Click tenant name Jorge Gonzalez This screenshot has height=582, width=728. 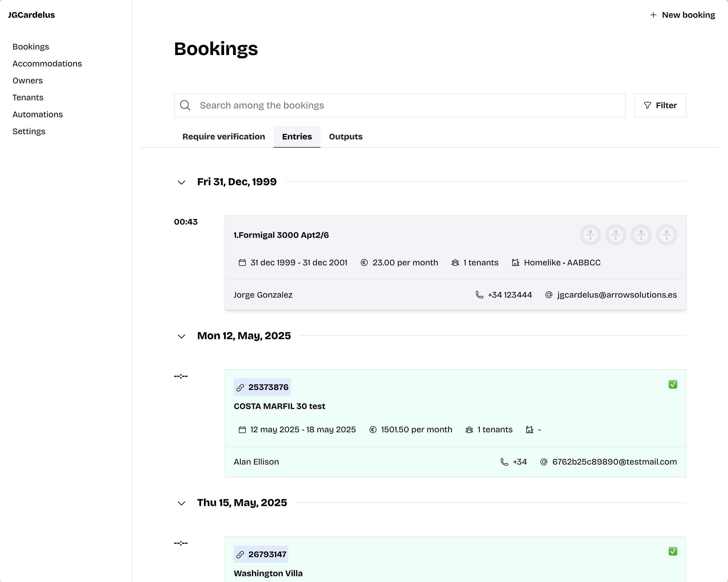(x=263, y=295)
